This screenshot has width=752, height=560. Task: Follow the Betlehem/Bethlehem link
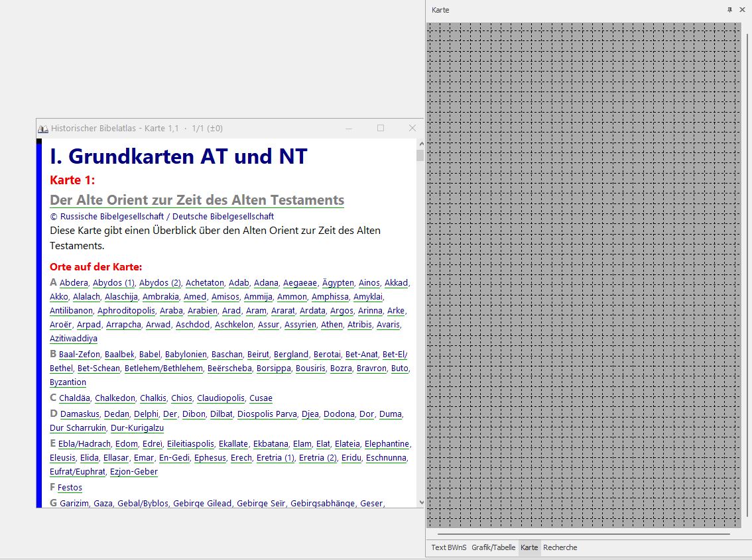[x=164, y=368]
